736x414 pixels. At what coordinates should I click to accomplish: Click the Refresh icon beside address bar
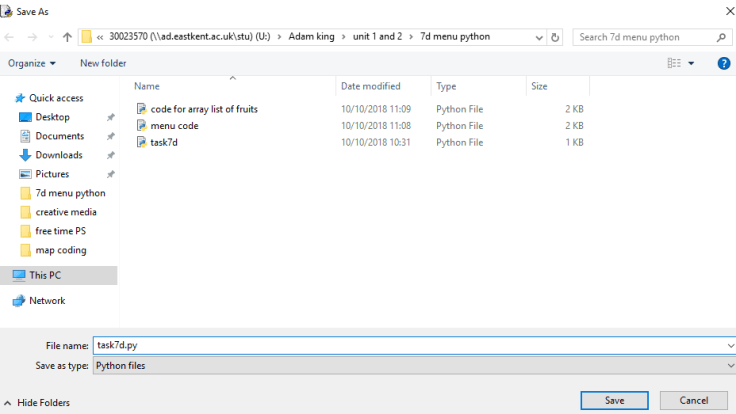point(555,37)
